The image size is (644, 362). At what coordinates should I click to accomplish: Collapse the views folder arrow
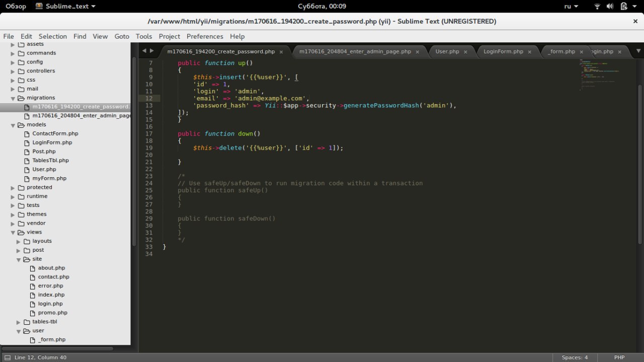(14, 233)
